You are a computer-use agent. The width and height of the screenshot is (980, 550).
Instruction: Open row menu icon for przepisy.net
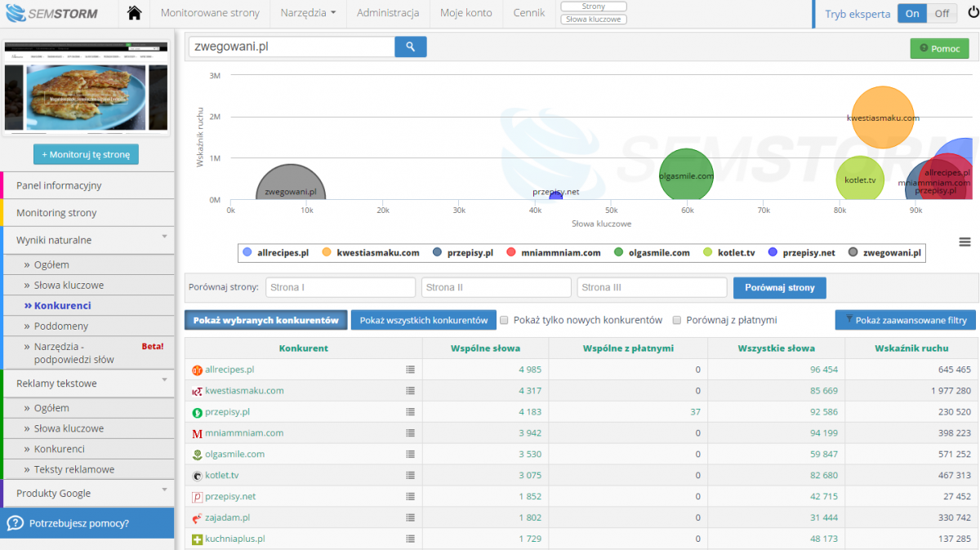tap(411, 497)
